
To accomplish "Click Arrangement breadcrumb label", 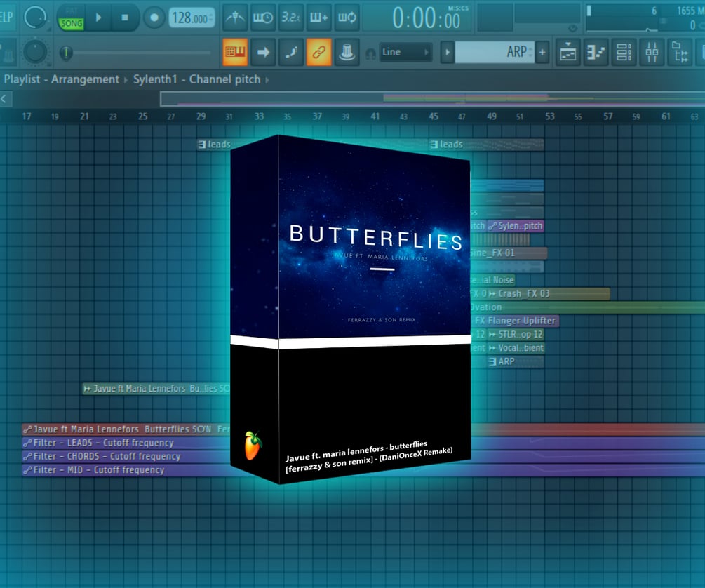I will point(85,79).
